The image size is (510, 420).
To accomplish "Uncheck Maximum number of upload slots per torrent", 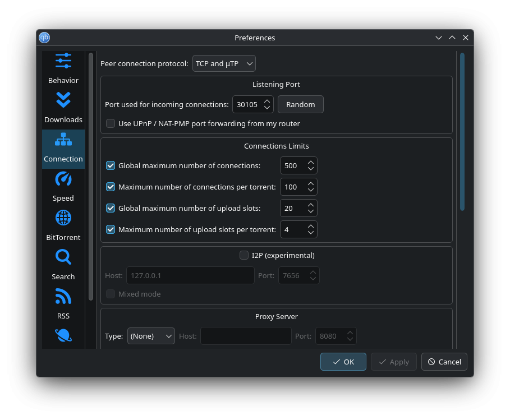I will [x=111, y=229].
